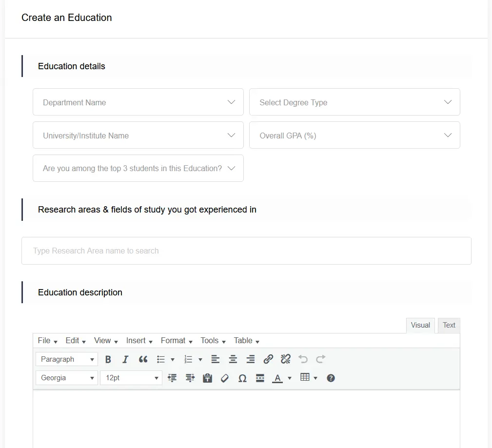Decrease indent of paragraph
492x448 pixels.
click(172, 378)
